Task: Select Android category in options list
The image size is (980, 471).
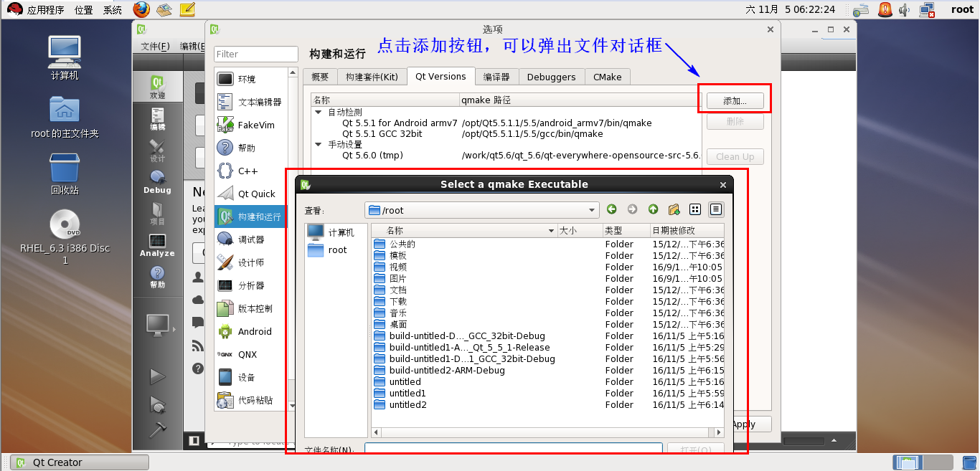Action: pos(250,331)
